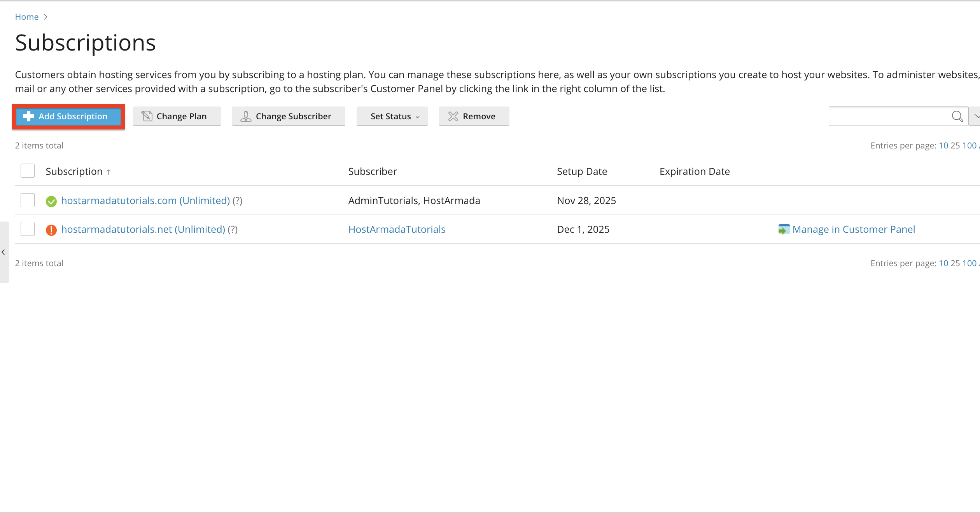
Task: Click the (?) hint beside hostarmadatutorials.com
Action: pos(237,201)
